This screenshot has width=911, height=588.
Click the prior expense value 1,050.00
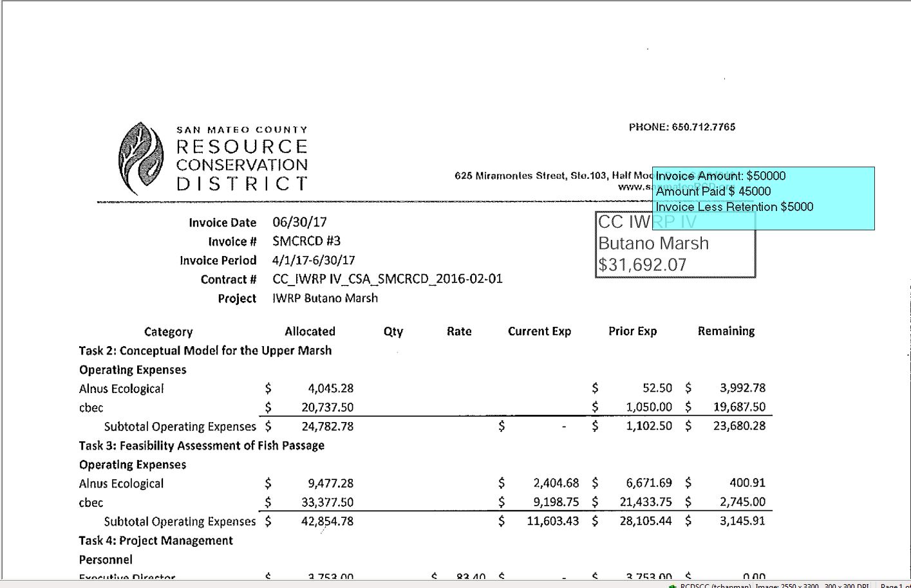(649, 407)
